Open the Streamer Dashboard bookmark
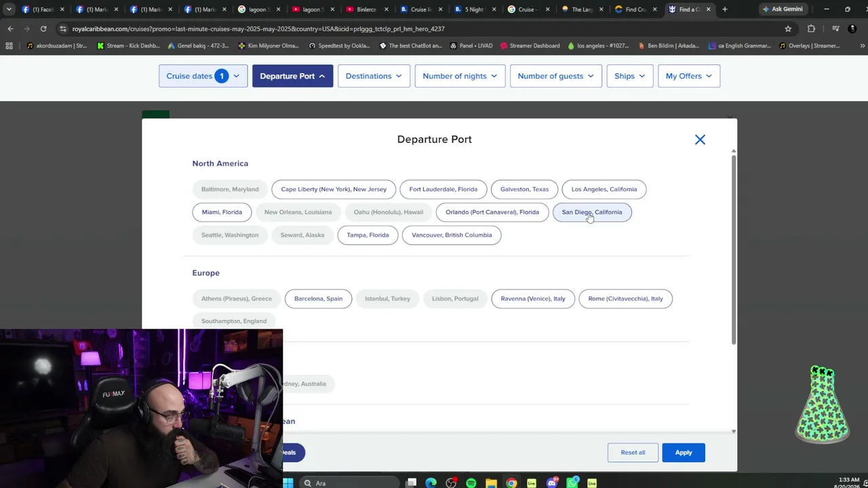 point(530,46)
